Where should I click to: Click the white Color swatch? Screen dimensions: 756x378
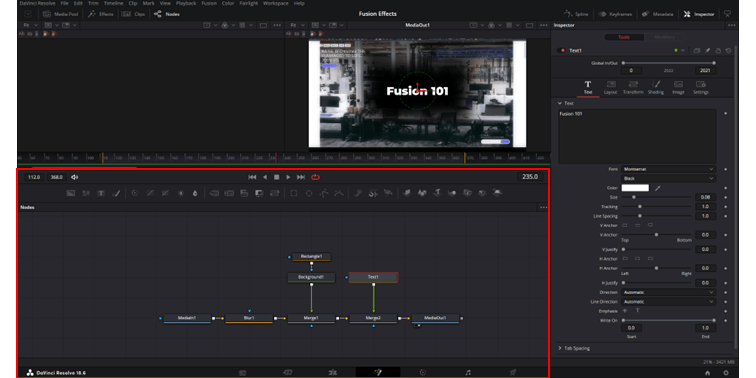coord(635,188)
